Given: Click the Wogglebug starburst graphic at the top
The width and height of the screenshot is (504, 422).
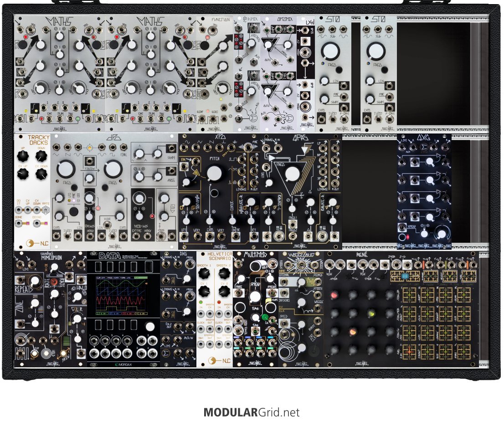Looking at the screenshot, I should tap(301, 265).
